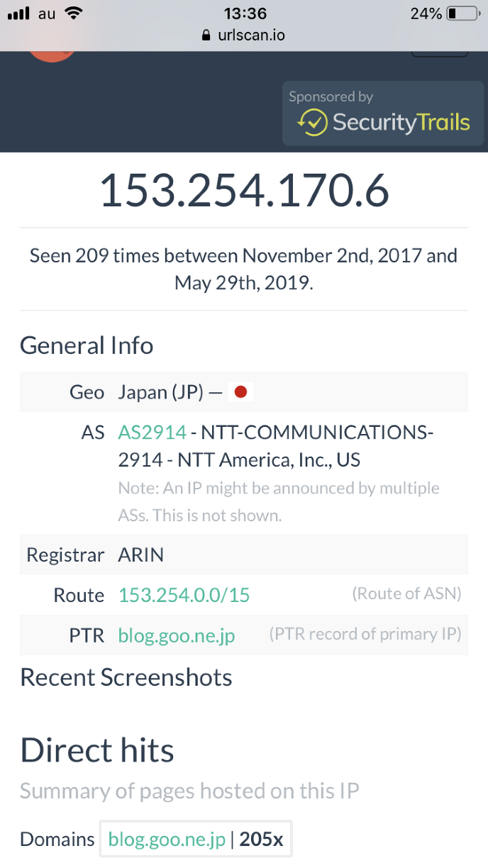Image resolution: width=488 pixels, height=868 pixels.
Task: Open the partially hidden header menu button
Action: click(x=440, y=52)
